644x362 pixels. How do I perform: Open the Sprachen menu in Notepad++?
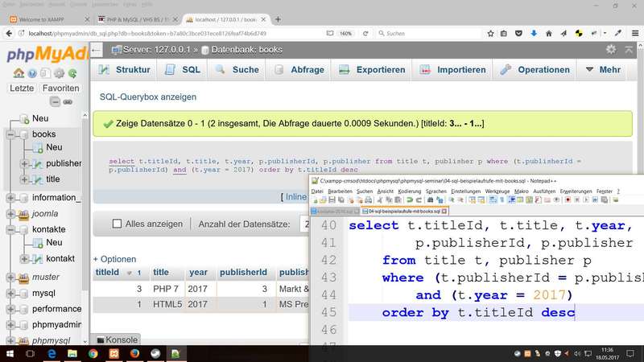(x=436, y=191)
